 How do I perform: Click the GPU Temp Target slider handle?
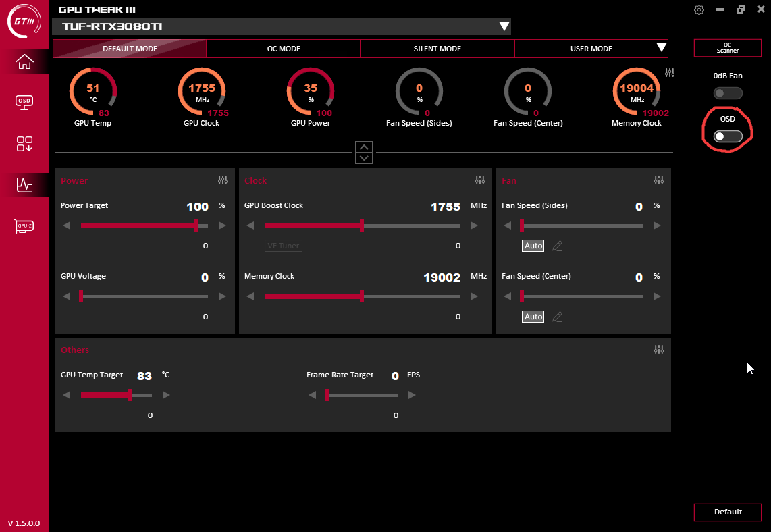pyautogui.click(x=130, y=395)
